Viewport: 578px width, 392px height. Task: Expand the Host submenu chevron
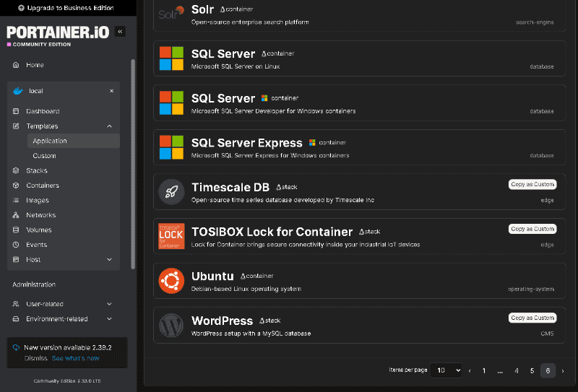[x=110, y=259]
